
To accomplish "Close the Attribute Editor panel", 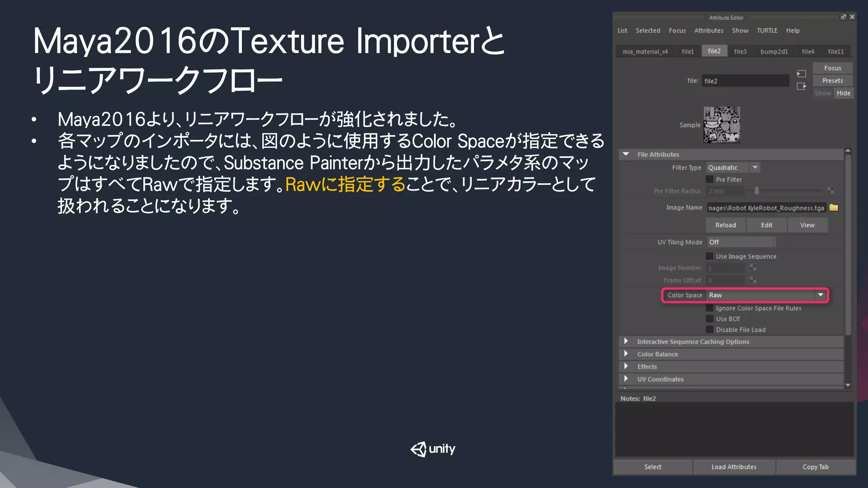I will coord(852,17).
